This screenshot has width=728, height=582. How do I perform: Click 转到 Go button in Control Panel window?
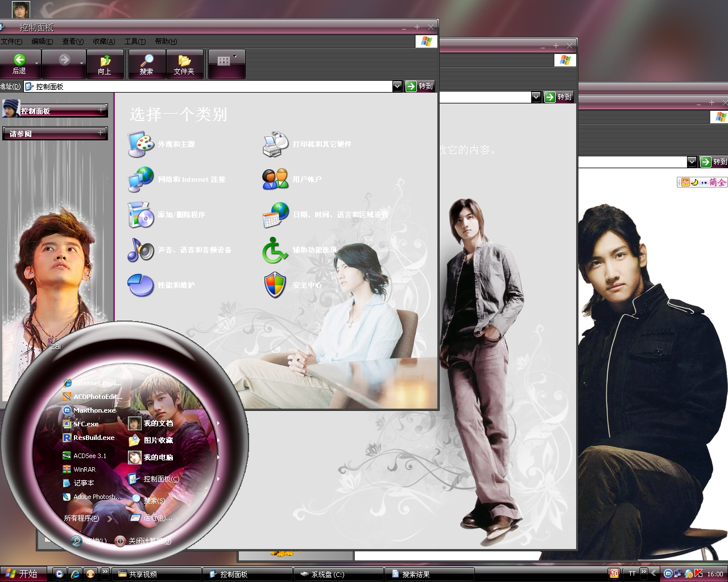(420, 86)
